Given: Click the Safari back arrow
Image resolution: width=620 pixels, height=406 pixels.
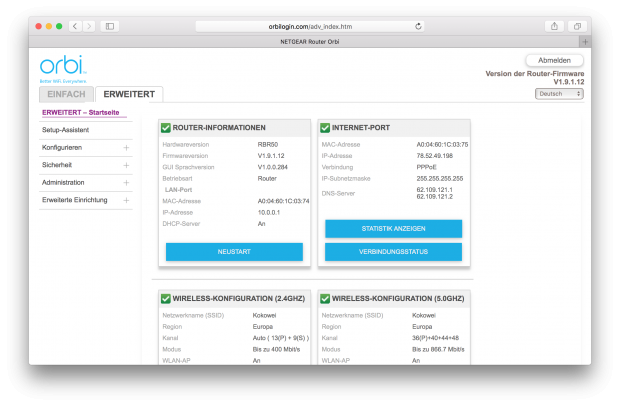Looking at the screenshot, I should pos(75,26).
